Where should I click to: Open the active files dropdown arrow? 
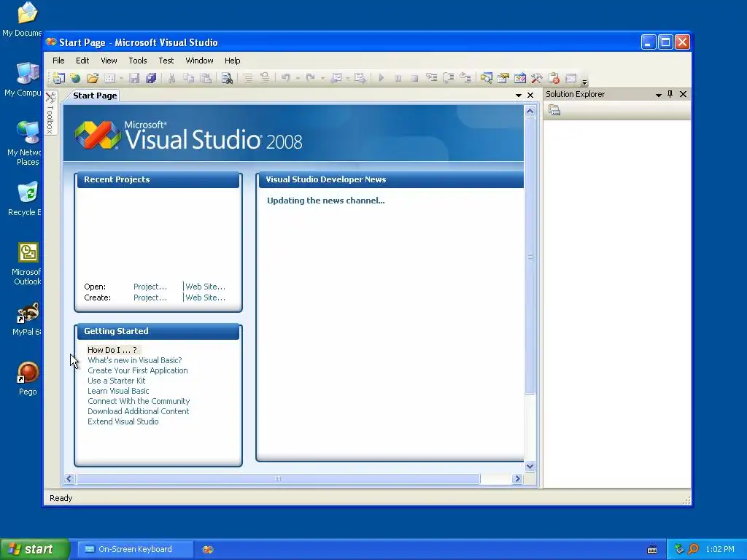coord(519,96)
